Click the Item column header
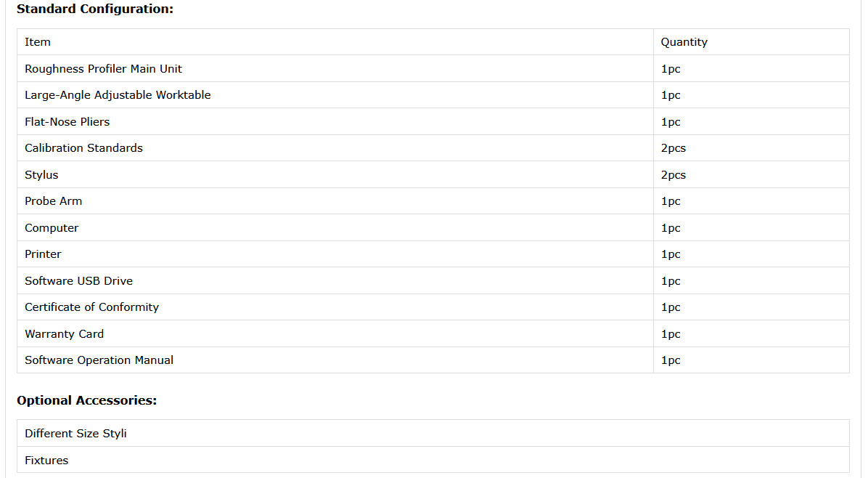Image resolution: width=868 pixels, height=478 pixels. click(38, 42)
